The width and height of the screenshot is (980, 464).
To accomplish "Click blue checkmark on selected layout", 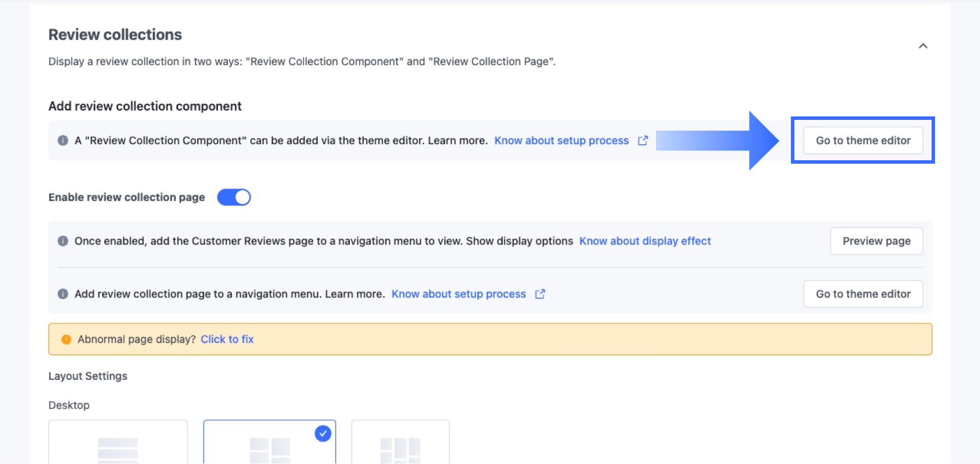I will coord(323,433).
